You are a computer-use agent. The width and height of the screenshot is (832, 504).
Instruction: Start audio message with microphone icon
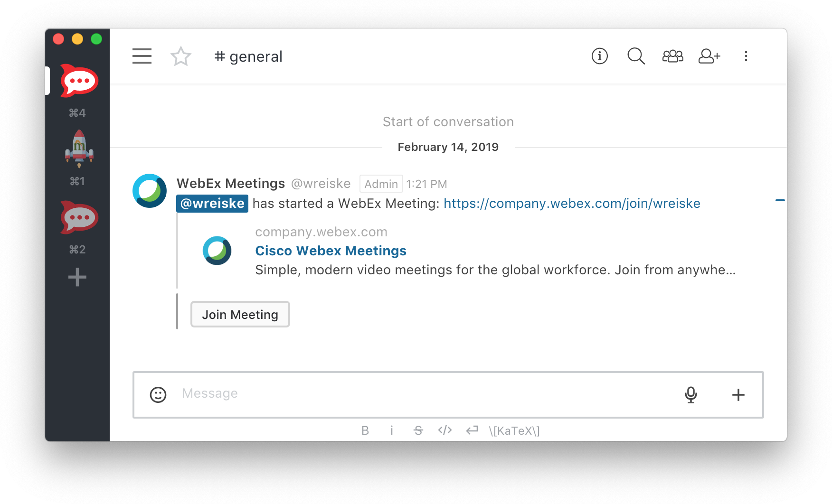690,394
